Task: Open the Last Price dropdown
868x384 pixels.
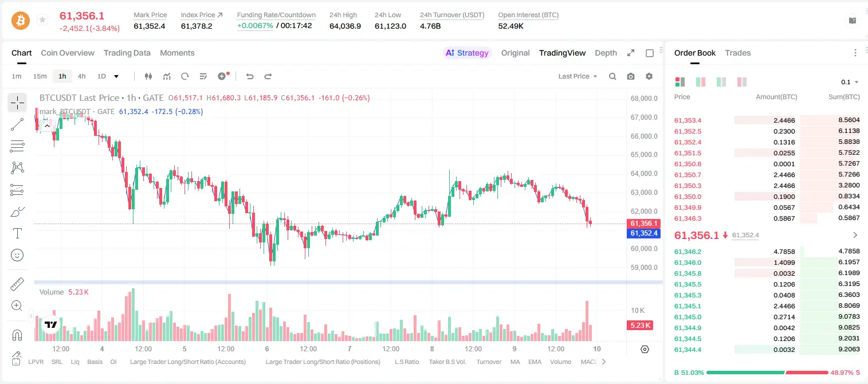Action: point(578,76)
